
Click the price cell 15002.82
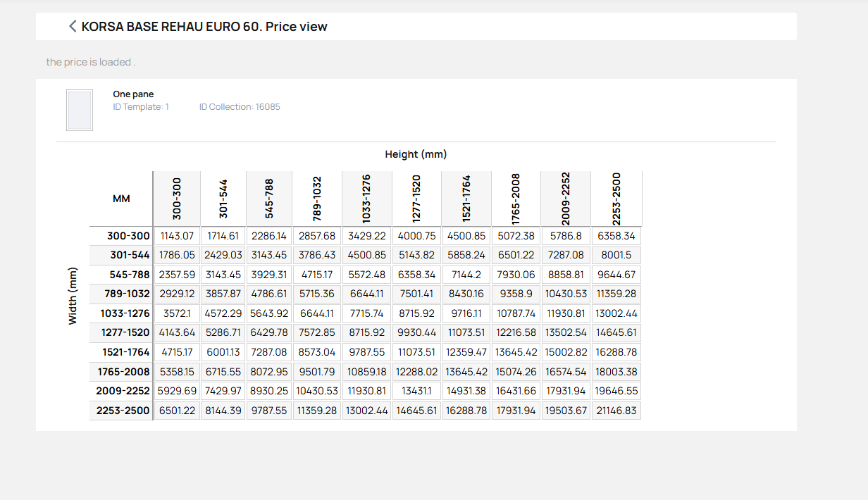pyautogui.click(x=566, y=352)
